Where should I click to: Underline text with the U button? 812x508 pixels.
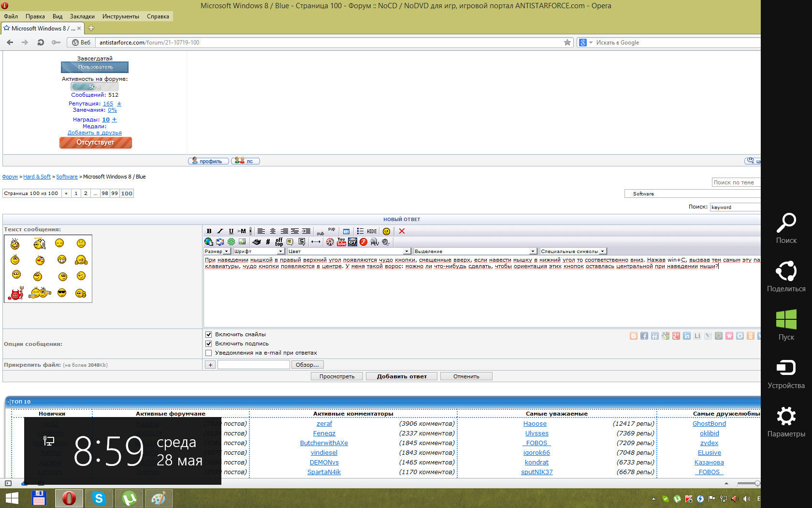[231, 231]
